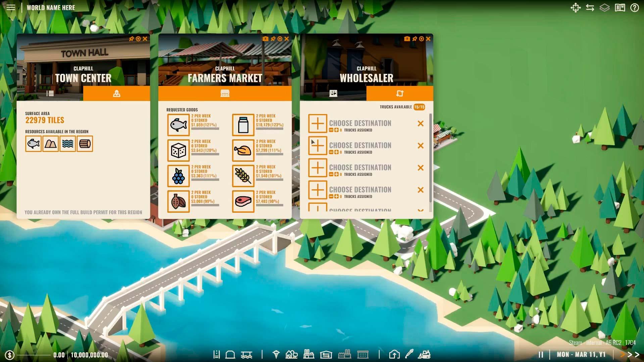644x362 pixels.
Task: Open the trade routes arrows icon
Action: click(x=590, y=7)
